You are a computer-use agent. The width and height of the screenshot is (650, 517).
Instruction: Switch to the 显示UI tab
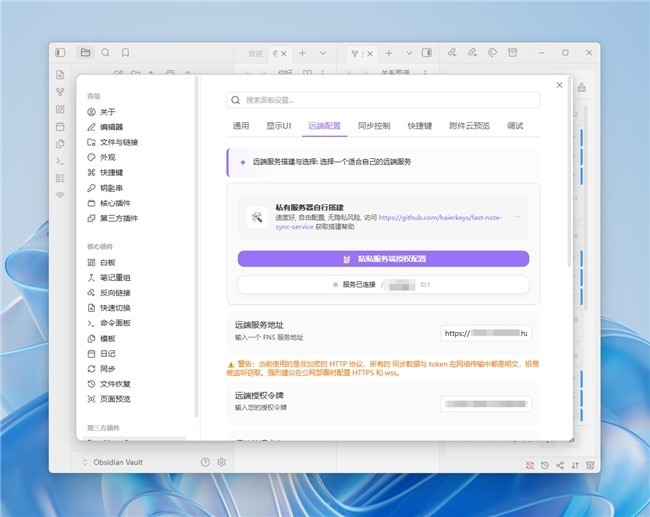pyautogui.click(x=279, y=126)
